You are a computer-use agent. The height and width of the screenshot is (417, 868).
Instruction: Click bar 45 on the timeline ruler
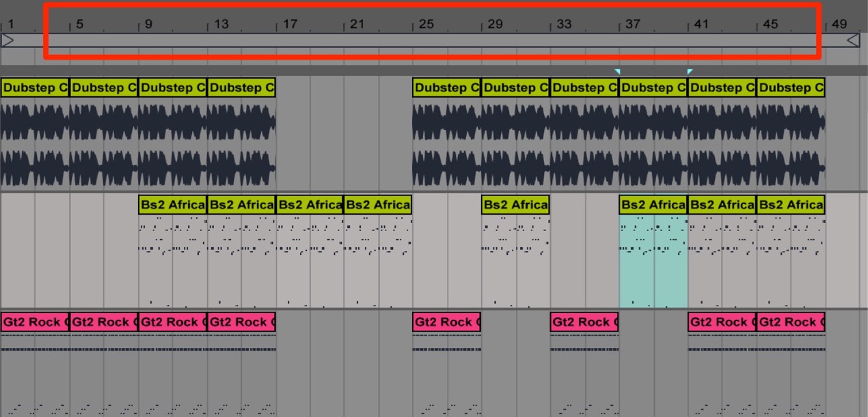tap(770, 24)
